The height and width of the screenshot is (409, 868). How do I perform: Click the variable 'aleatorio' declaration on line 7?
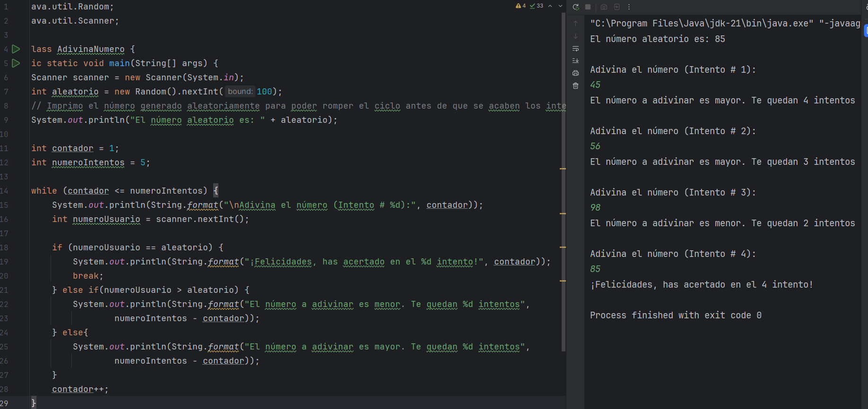pyautogui.click(x=75, y=92)
